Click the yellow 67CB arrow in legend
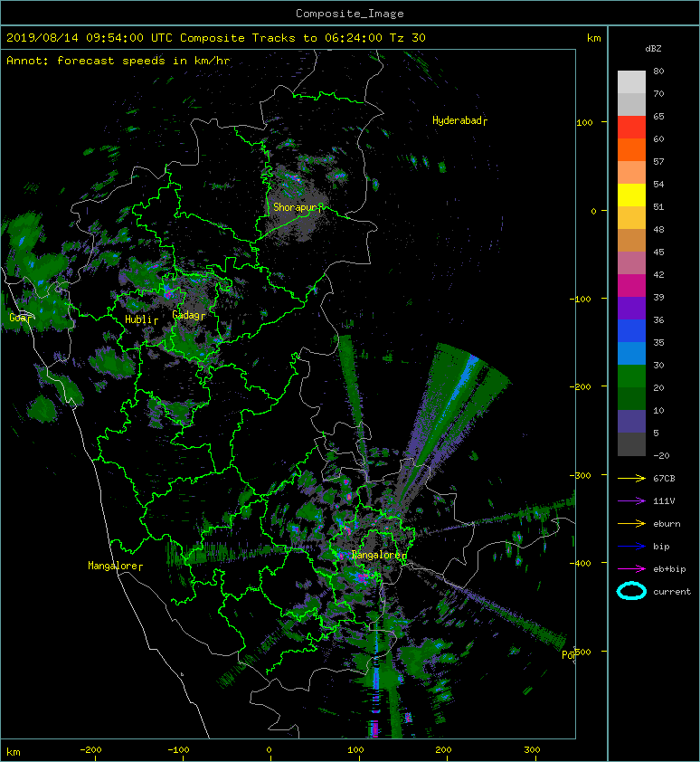Screen dimensions: 700x762 tap(631, 478)
